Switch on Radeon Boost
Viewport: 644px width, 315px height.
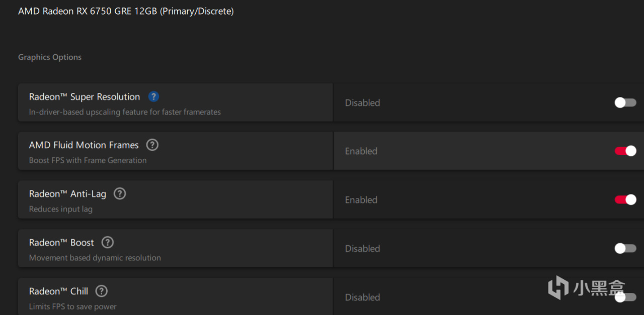625,249
